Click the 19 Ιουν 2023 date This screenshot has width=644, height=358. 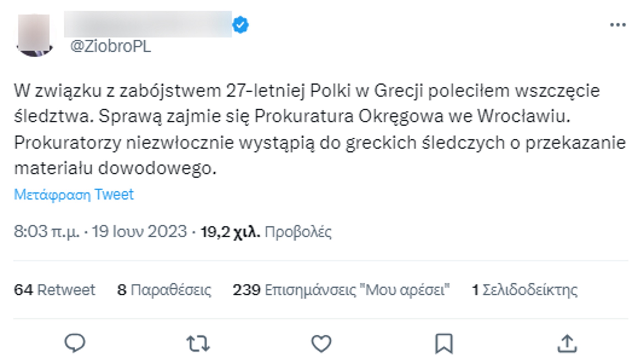click(x=139, y=231)
